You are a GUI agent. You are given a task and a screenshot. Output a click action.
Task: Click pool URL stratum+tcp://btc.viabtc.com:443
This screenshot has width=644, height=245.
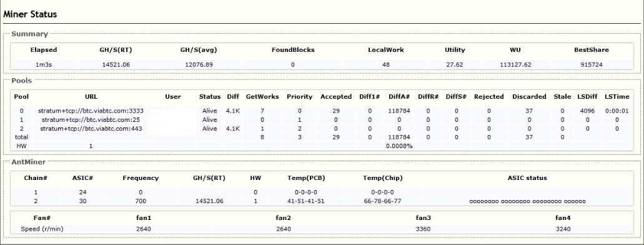tap(91, 129)
